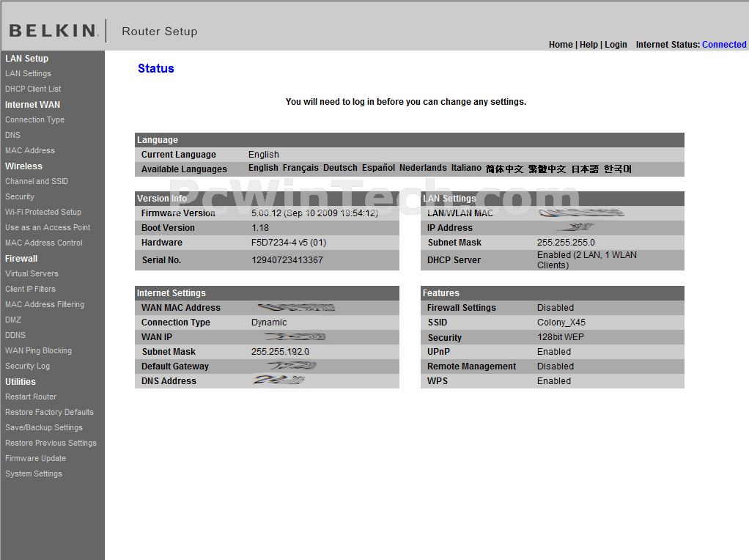
Task: Switch language to 繁體中文
Action: pyautogui.click(x=547, y=169)
